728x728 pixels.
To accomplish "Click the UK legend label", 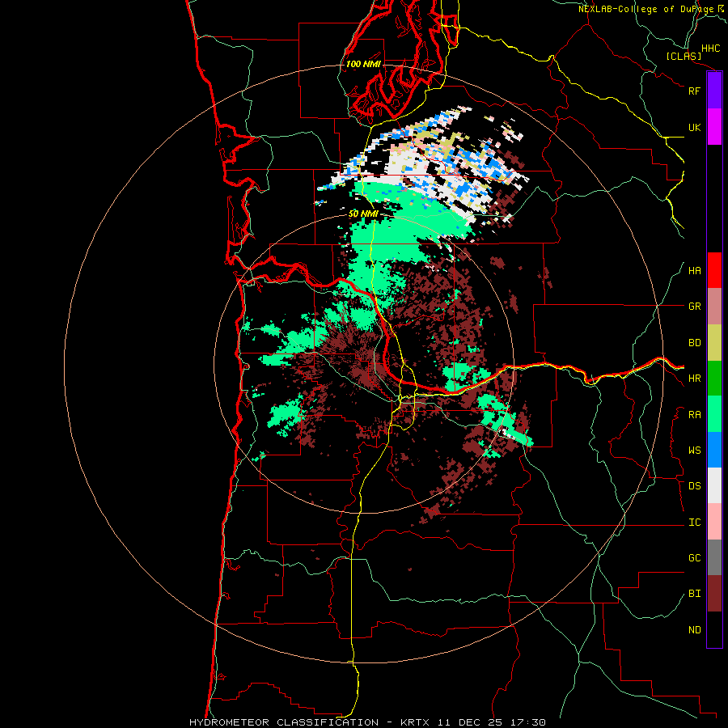I will tap(694, 127).
